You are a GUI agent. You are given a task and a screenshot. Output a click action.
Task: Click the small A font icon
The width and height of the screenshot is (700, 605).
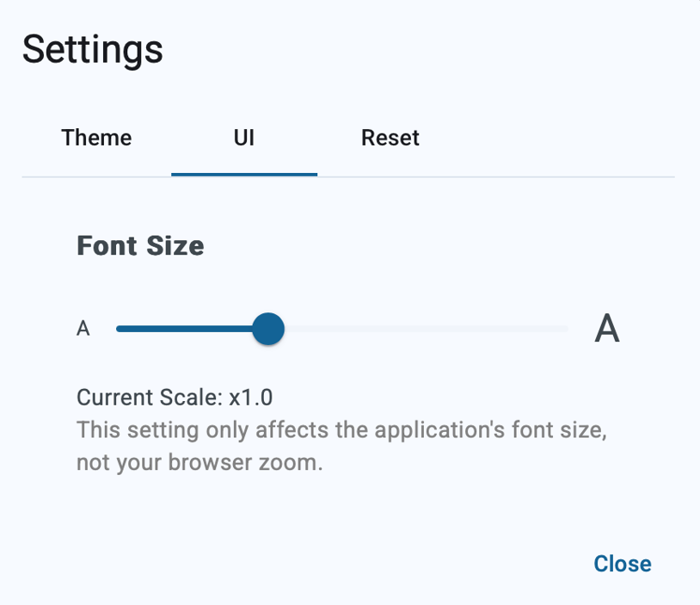(83, 329)
